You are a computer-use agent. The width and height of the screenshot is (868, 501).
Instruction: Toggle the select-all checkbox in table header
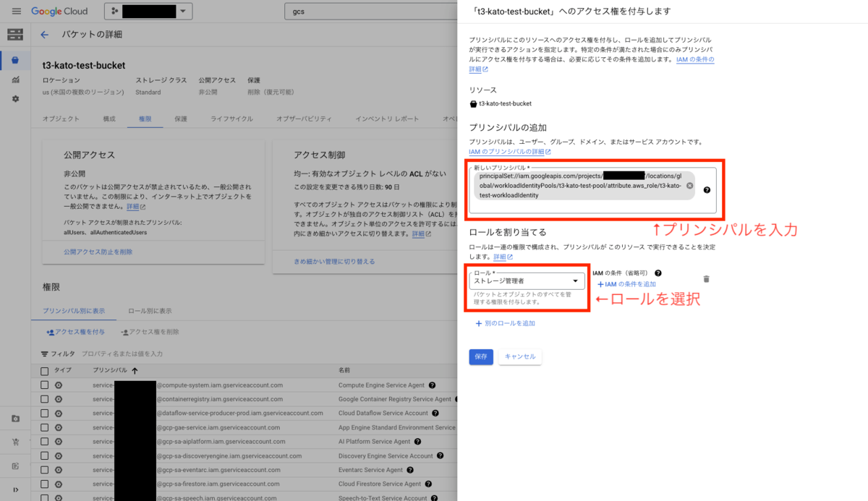45,370
